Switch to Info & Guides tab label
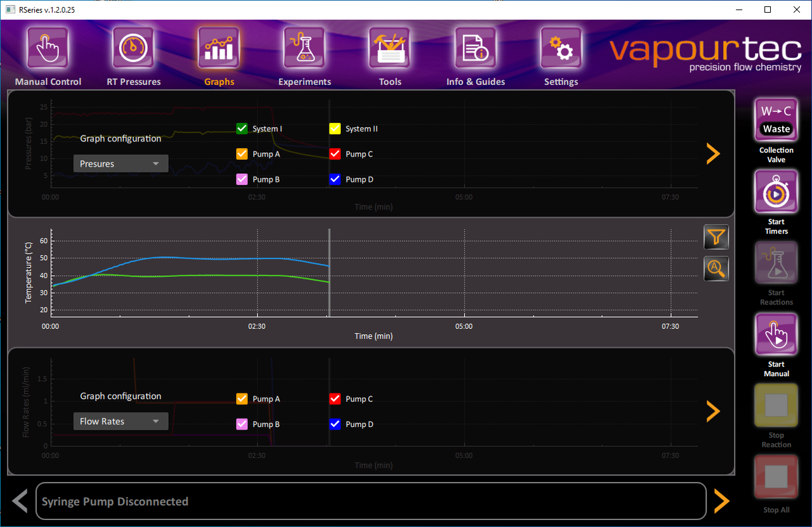Image resolution: width=812 pixels, height=527 pixels. click(x=476, y=82)
